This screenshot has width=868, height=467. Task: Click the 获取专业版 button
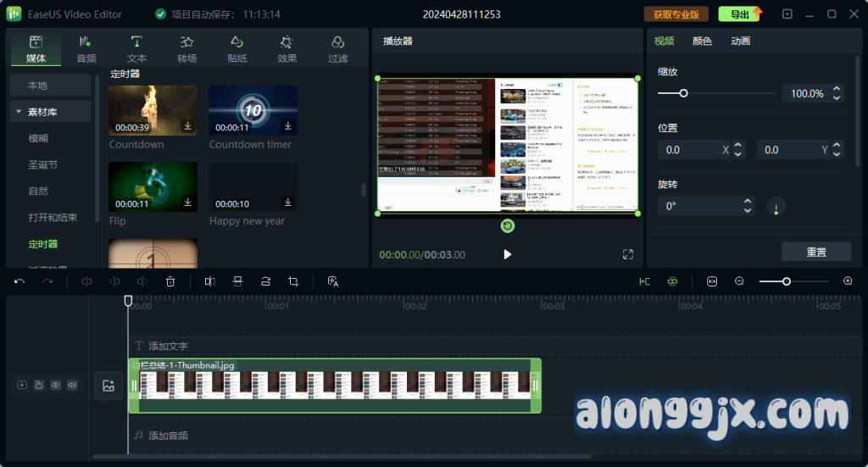click(x=676, y=14)
